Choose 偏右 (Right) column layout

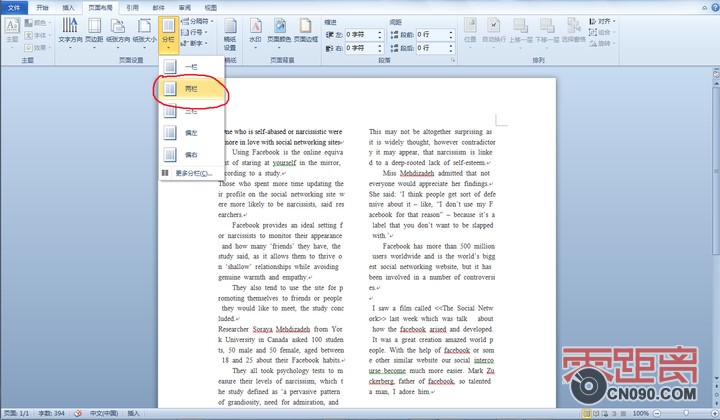tap(192, 155)
